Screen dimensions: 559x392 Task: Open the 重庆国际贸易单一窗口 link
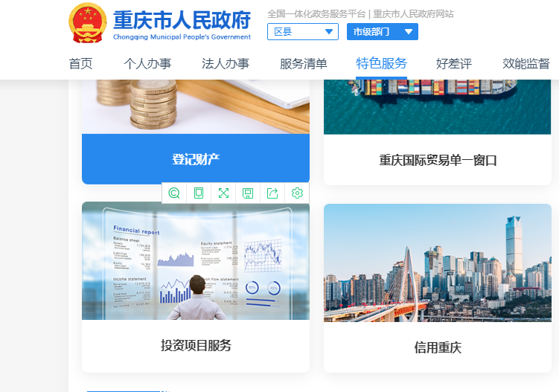coord(438,161)
